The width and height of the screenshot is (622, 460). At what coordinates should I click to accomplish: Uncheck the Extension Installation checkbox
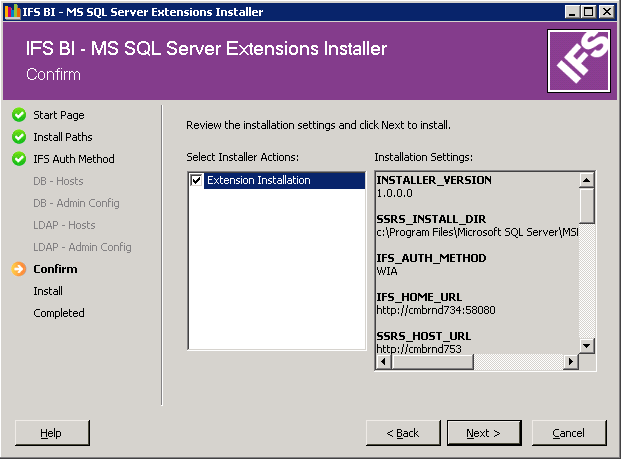click(x=196, y=181)
